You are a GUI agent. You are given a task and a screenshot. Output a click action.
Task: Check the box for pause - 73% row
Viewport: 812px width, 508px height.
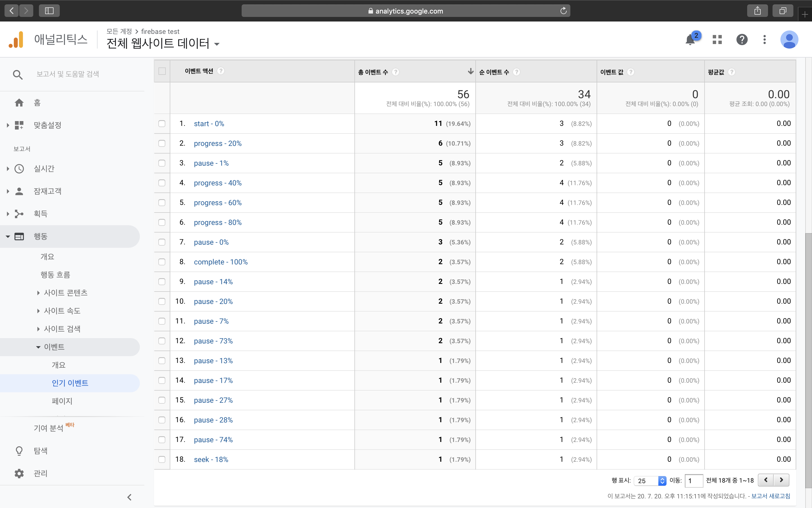[162, 341]
